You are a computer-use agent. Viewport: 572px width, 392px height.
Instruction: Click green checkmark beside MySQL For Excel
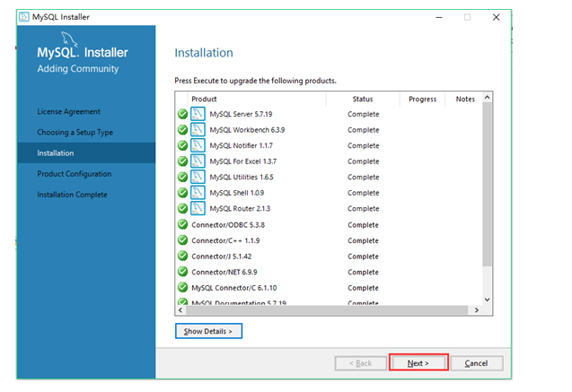pos(182,161)
